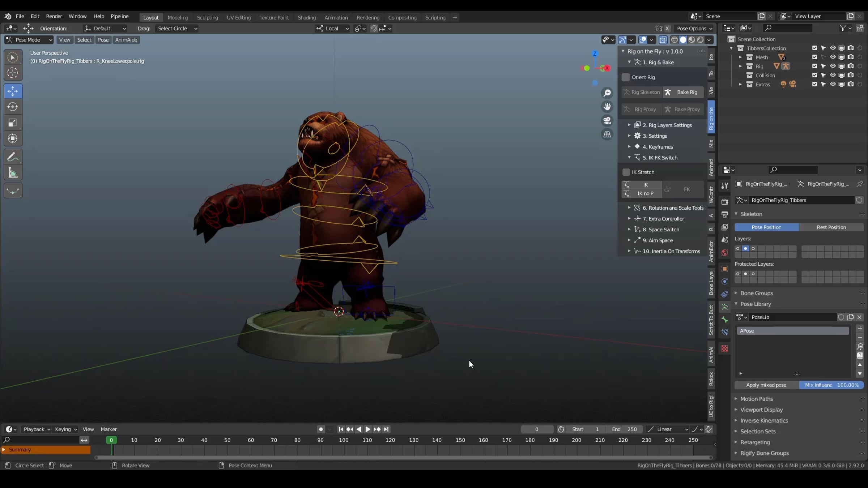Select the Cursor tool in the toolbar

pyautogui.click(x=13, y=73)
